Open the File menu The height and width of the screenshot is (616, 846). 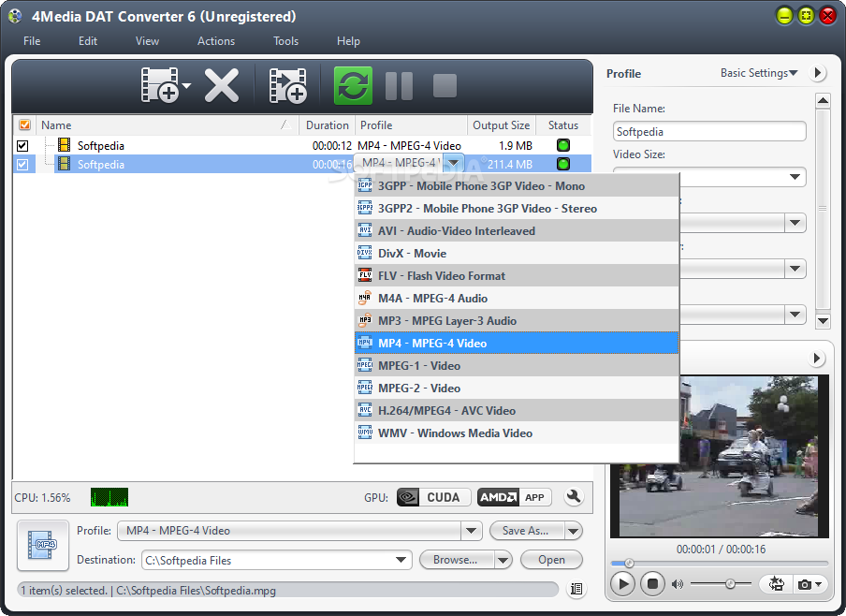(32, 41)
